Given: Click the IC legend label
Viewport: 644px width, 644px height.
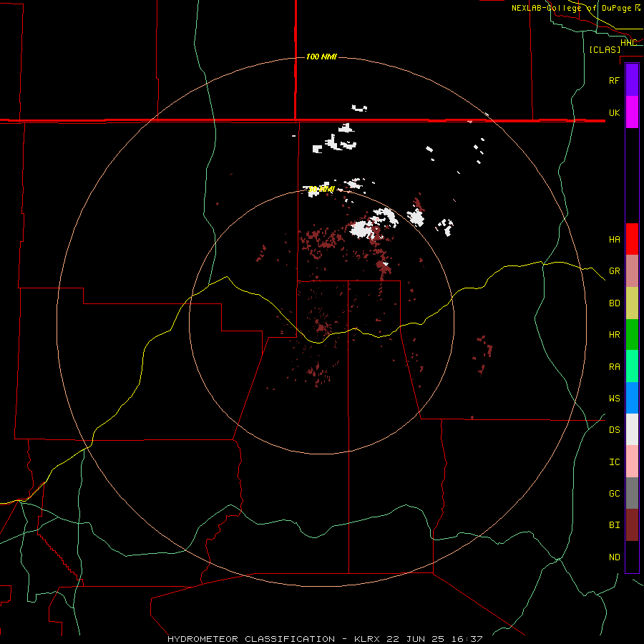Looking at the screenshot, I should (x=614, y=462).
